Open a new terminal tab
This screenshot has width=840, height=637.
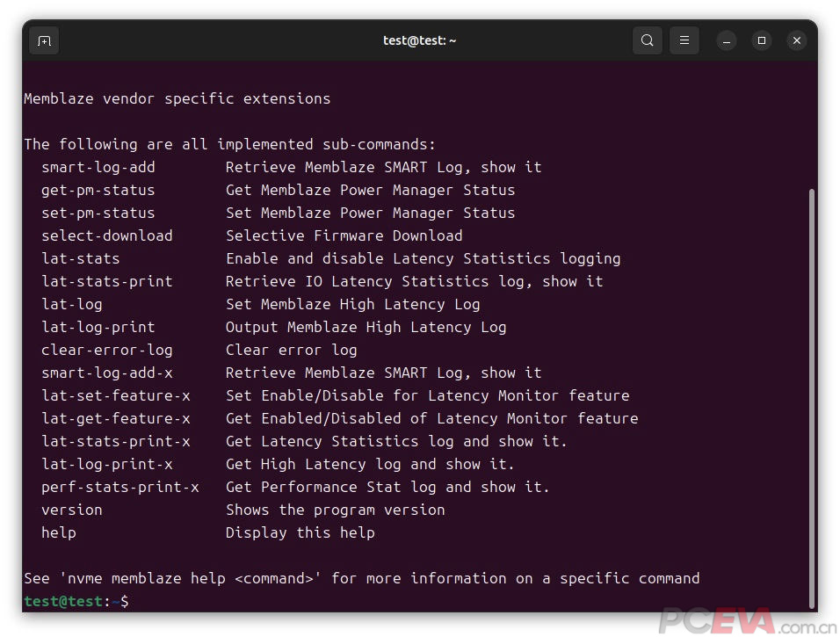(44, 40)
